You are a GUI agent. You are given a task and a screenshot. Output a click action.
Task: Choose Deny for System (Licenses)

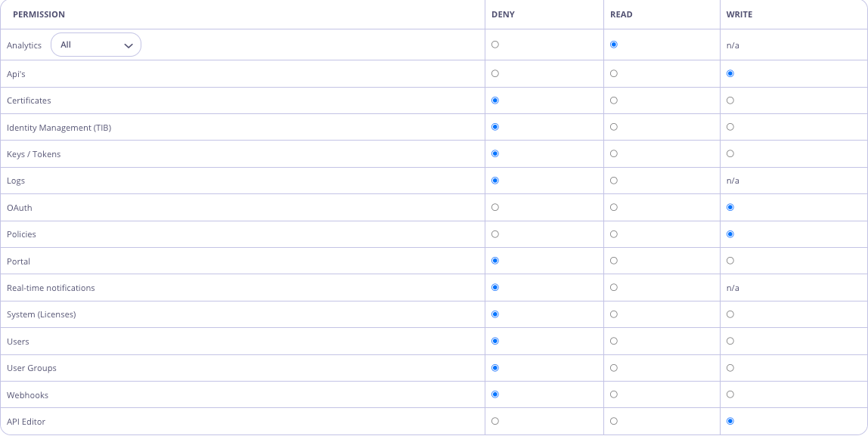(495, 314)
